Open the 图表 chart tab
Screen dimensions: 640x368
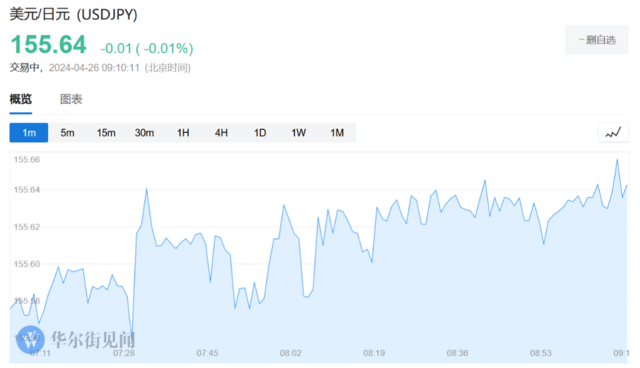[x=71, y=99]
